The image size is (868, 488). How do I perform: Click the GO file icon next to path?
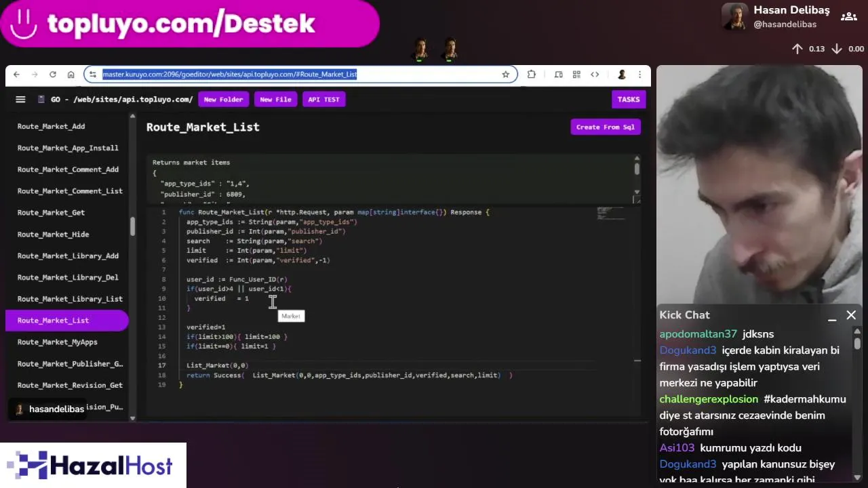[41, 100]
